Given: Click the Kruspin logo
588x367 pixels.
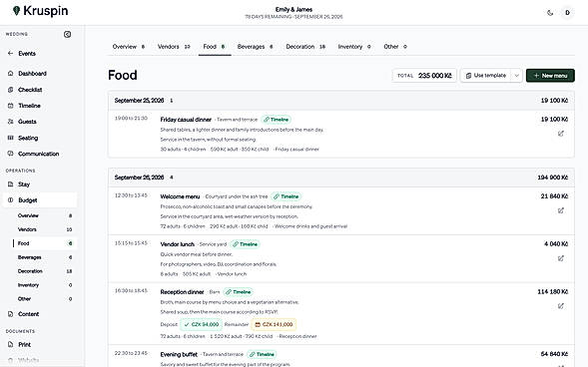Looking at the screenshot, I should pos(40,11).
